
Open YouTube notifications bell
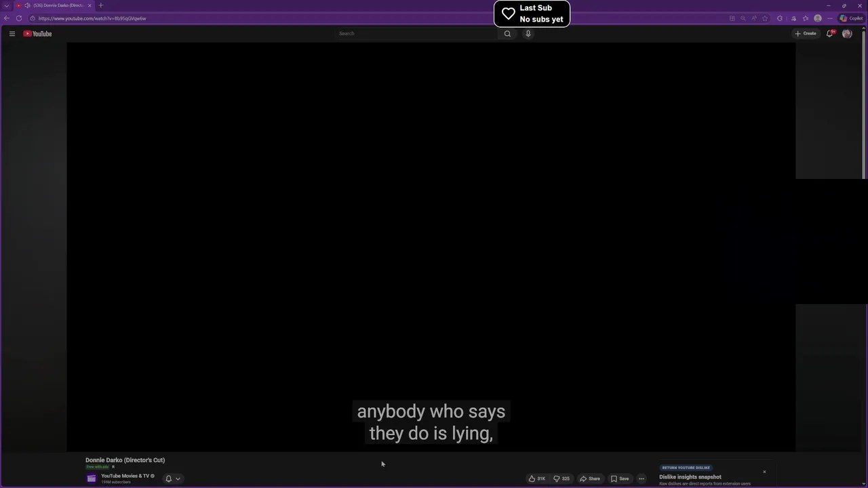pyautogui.click(x=829, y=33)
